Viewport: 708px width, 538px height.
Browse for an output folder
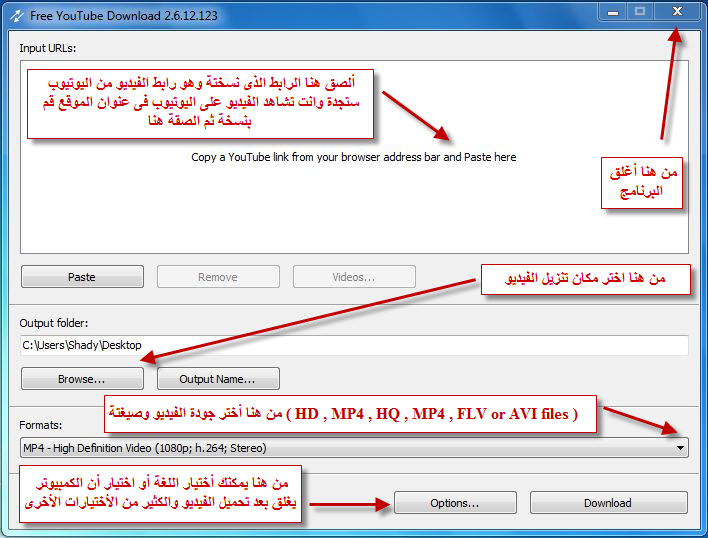82,379
